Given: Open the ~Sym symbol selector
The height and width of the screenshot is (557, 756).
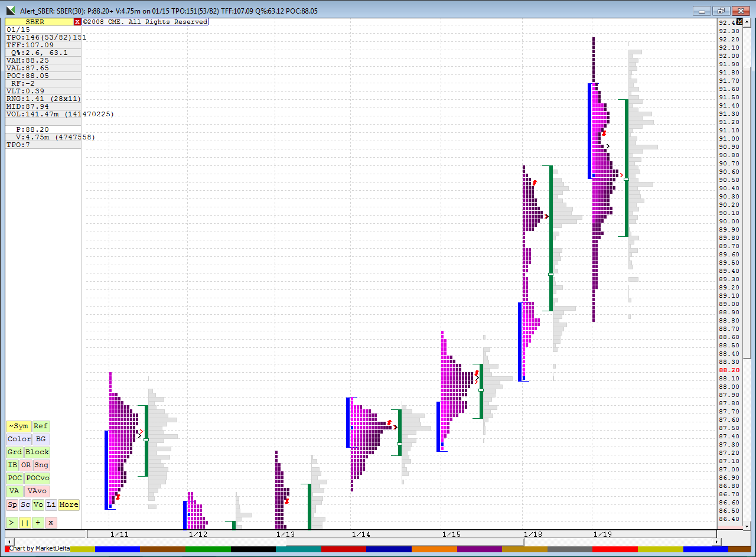Looking at the screenshot, I should [x=18, y=426].
